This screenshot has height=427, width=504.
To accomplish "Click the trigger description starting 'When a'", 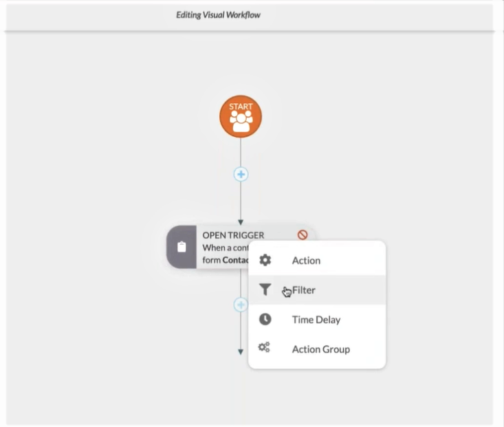I will coord(224,248).
